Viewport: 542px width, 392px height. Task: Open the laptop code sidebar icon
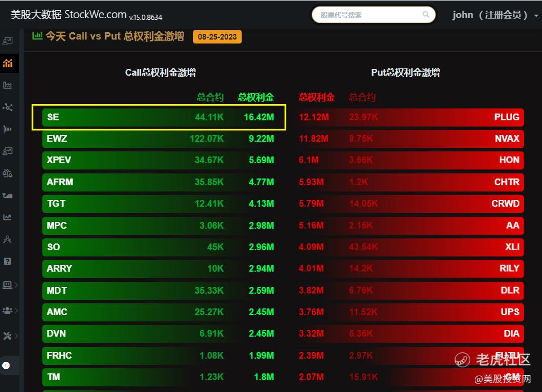[7, 285]
